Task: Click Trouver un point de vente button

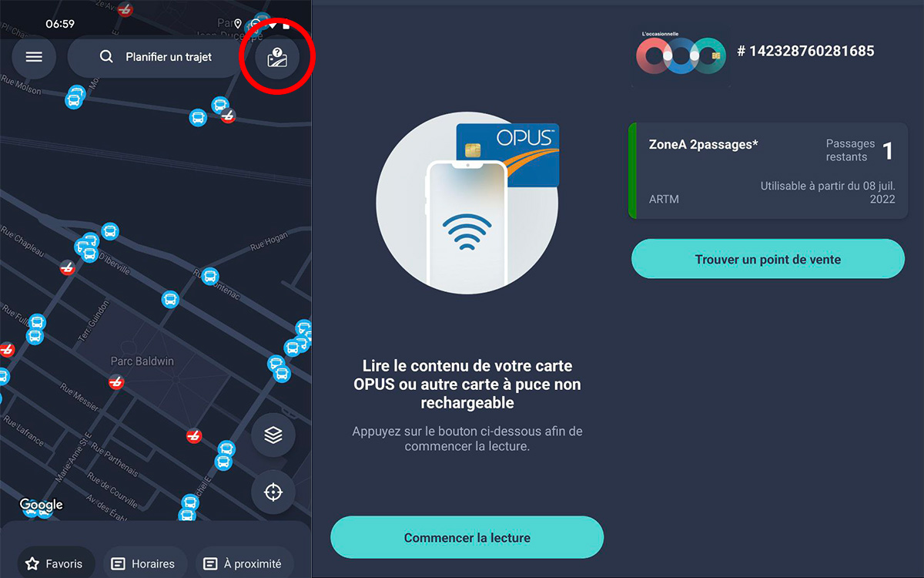Action: click(768, 260)
